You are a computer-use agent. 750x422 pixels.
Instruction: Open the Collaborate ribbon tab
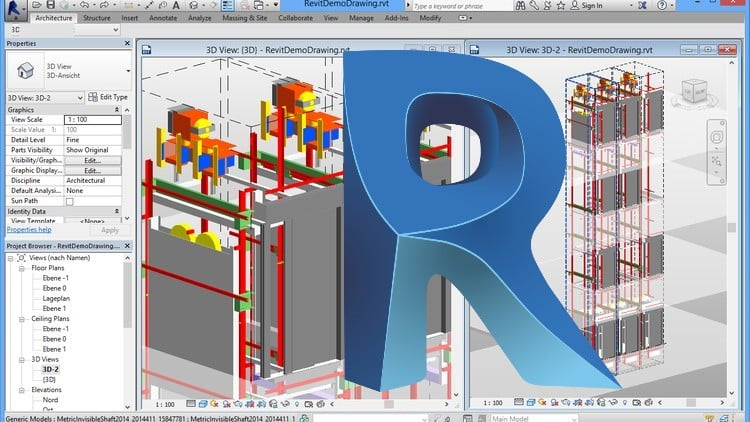pos(296,18)
